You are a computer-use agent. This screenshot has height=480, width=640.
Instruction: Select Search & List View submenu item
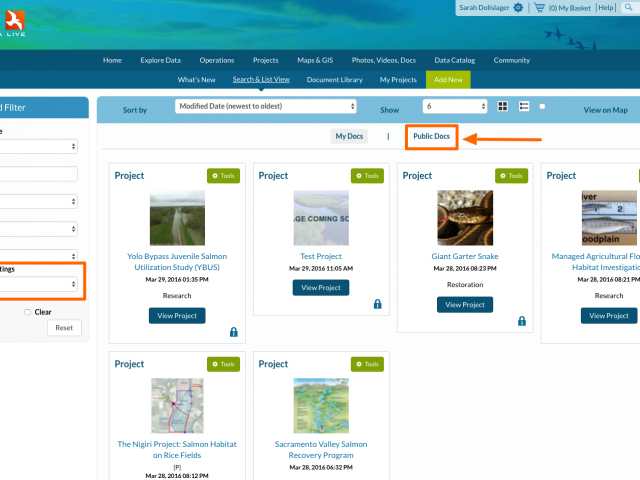point(261,80)
